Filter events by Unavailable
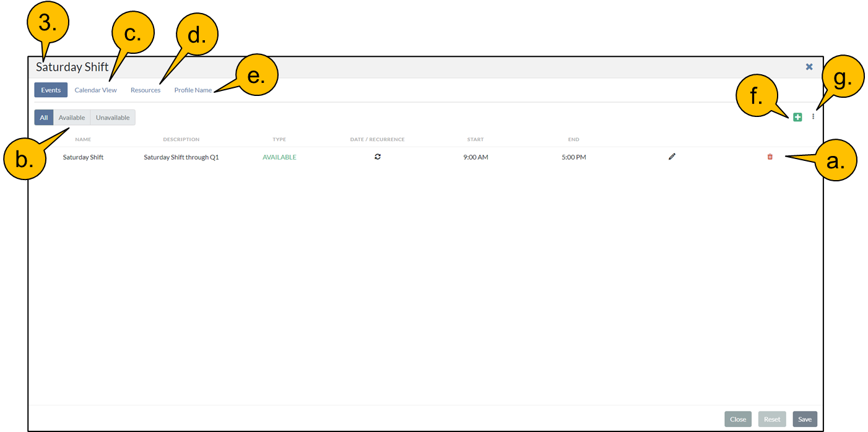 [x=113, y=118]
